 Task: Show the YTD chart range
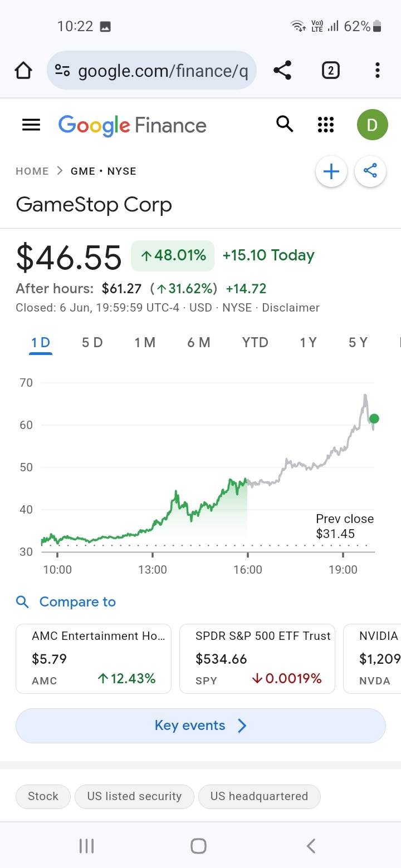tap(255, 343)
